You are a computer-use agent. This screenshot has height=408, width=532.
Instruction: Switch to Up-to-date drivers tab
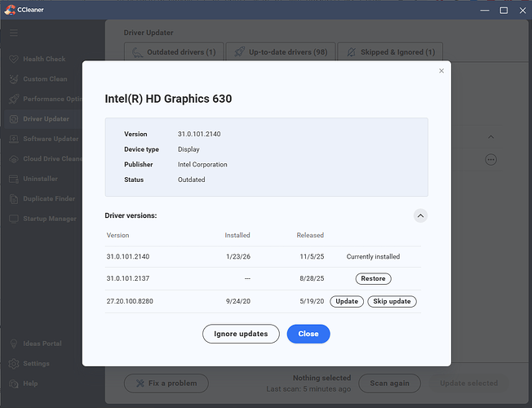click(x=280, y=52)
